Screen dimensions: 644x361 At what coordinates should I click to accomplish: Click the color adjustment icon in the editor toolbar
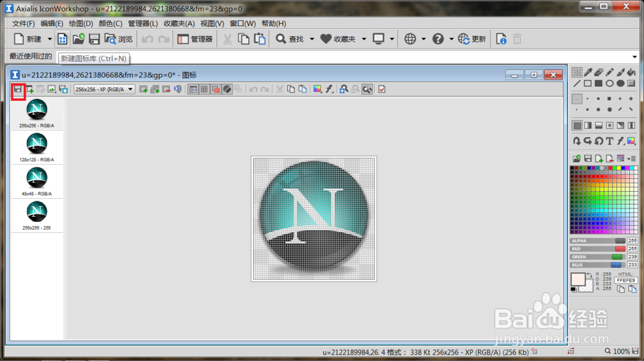click(317, 89)
